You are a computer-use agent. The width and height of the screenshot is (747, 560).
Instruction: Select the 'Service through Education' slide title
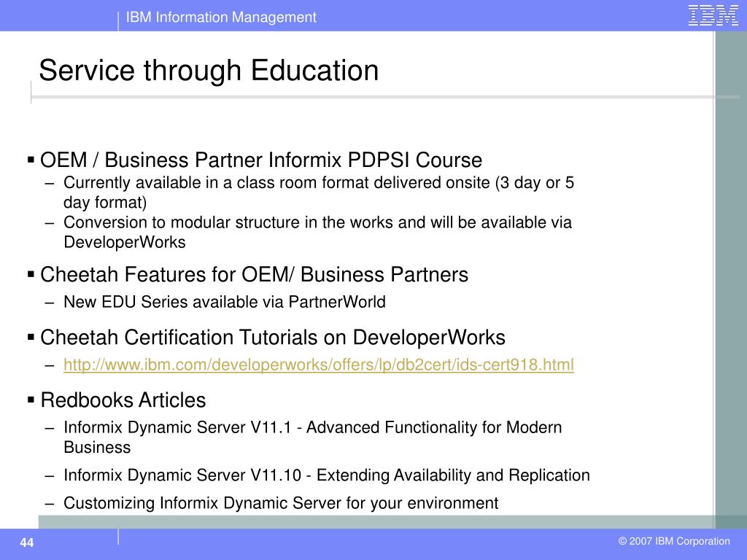coord(209,71)
